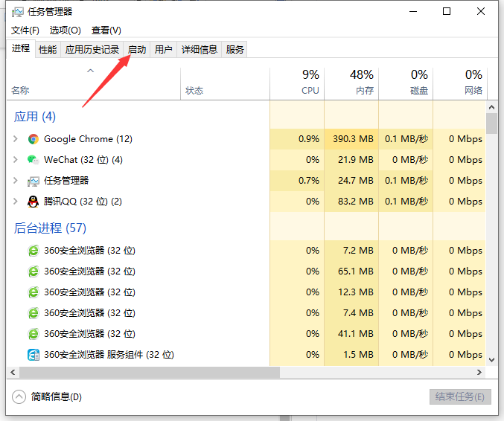Expand the WeChat process group
The height and width of the screenshot is (421, 504).
(16, 160)
